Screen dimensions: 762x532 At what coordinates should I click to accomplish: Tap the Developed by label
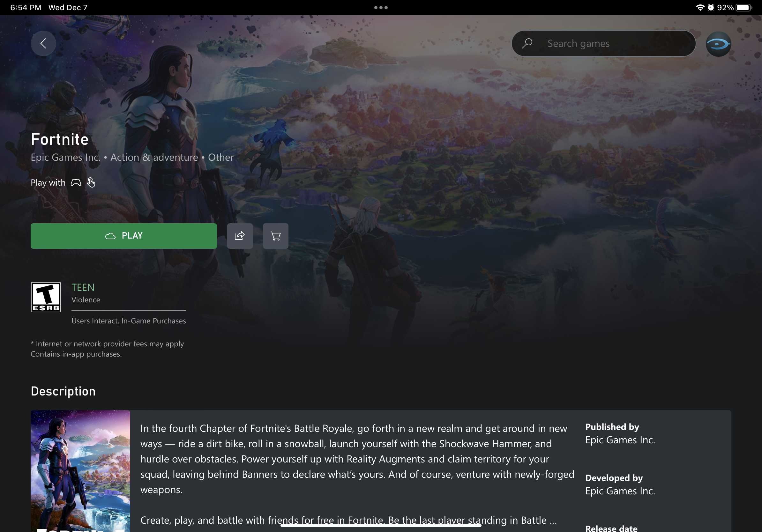point(614,478)
